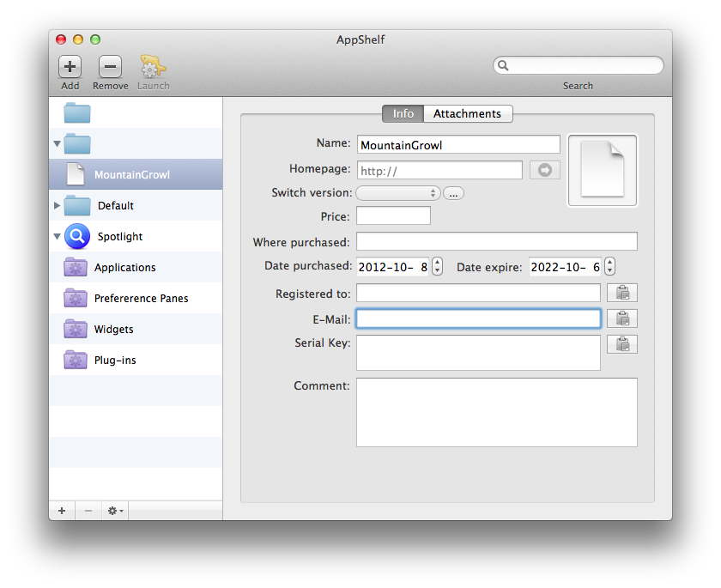Viewport: 721px width, 588px height.
Task: Click the Serial Key text area
Action: [x=478, y=353]
